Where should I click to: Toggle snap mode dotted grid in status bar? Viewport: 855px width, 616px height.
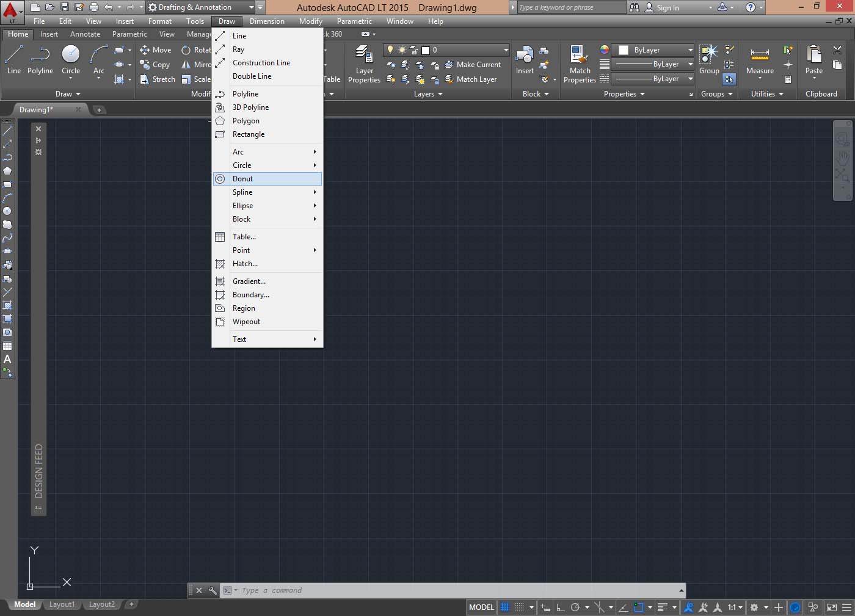pyautogui.click(x=519, y=607)
